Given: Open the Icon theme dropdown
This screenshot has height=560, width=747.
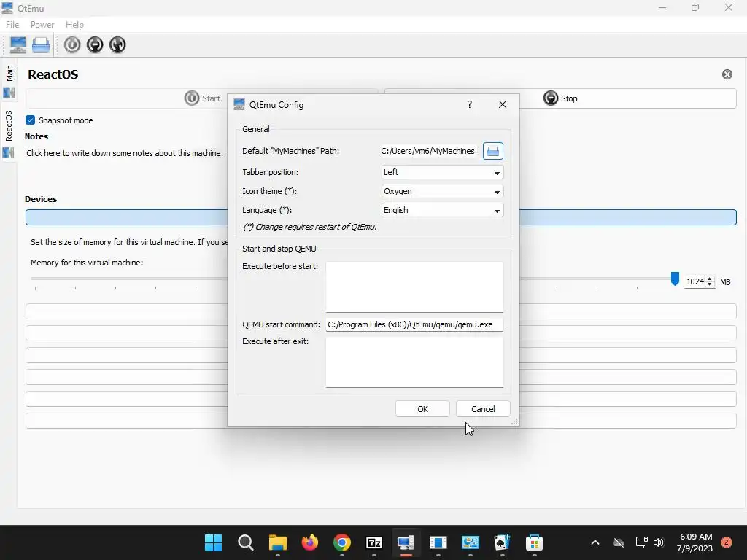Looking at the screenshot, I should tap(442, 192).
